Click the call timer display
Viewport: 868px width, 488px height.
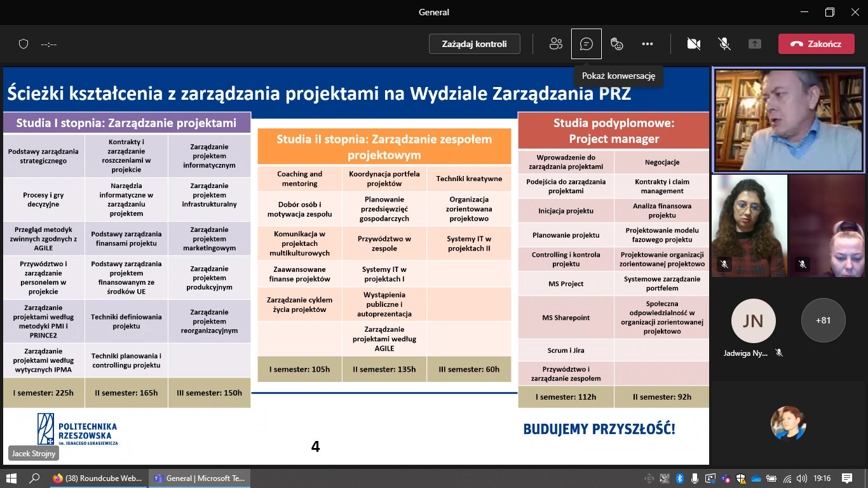click(x=50, y=44)
